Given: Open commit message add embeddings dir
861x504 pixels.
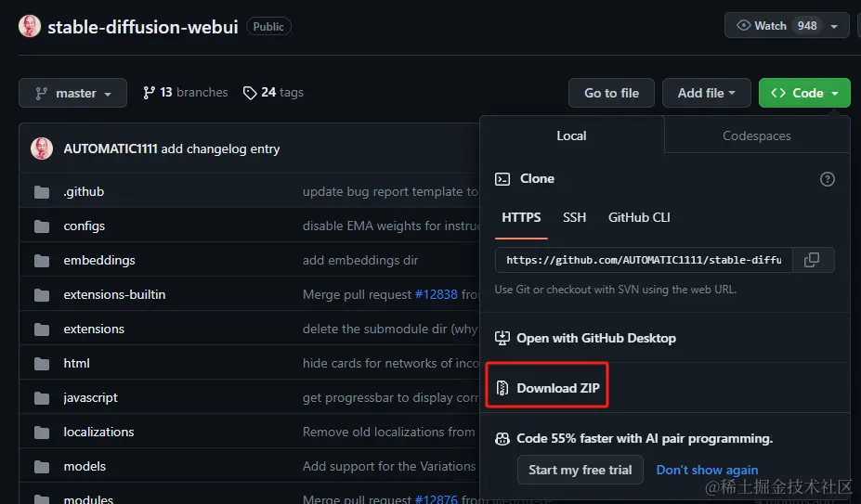Looking at the screenshot, I should point(360,260).
